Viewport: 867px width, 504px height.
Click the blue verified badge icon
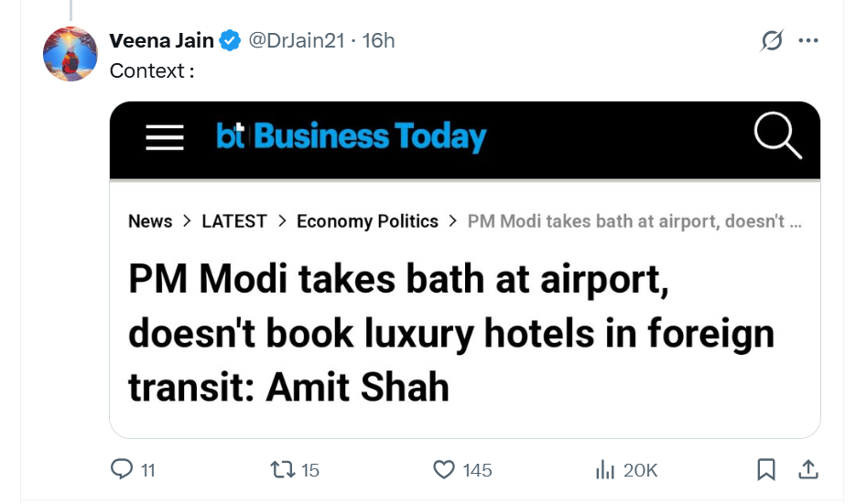click(x=229, y=40)
